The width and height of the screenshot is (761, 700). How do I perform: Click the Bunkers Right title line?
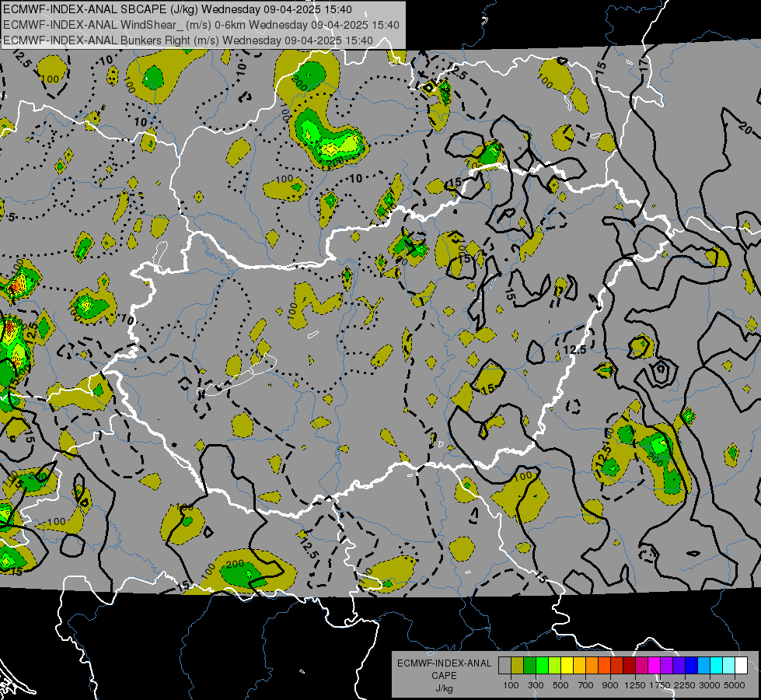pos(188,40)
